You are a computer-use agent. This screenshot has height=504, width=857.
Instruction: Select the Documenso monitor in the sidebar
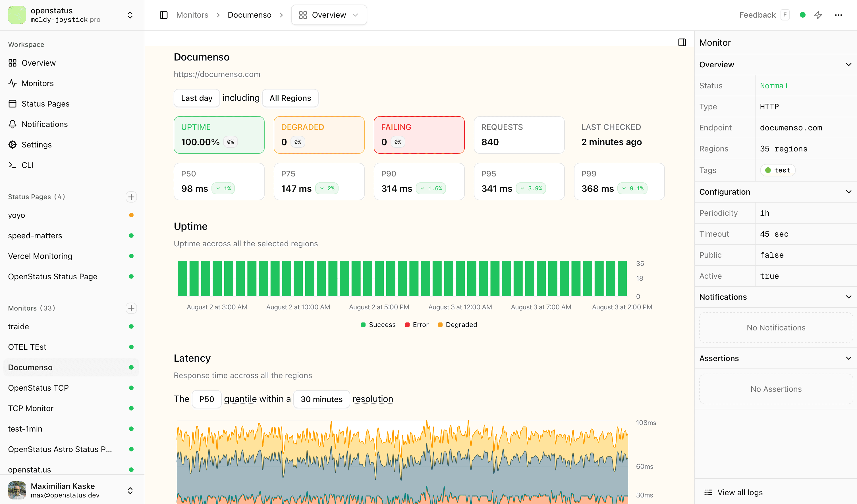[30, 367]
